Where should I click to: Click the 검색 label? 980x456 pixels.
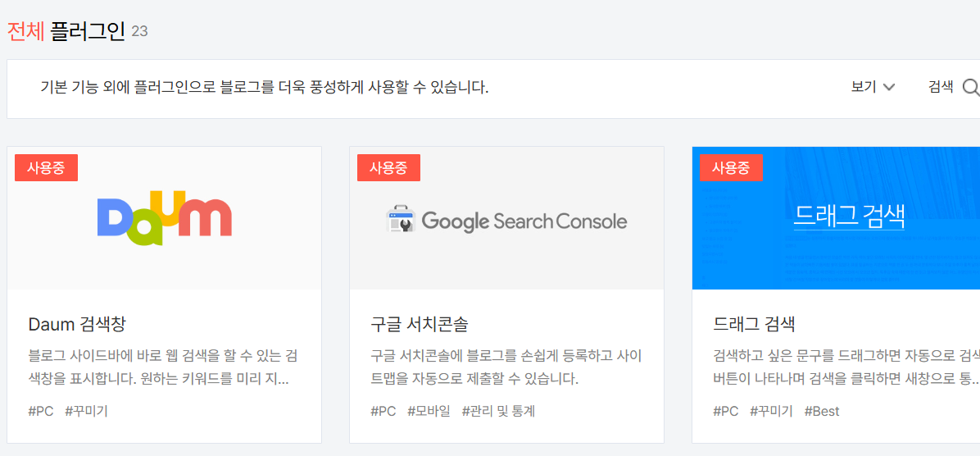[x=941, y=88]
